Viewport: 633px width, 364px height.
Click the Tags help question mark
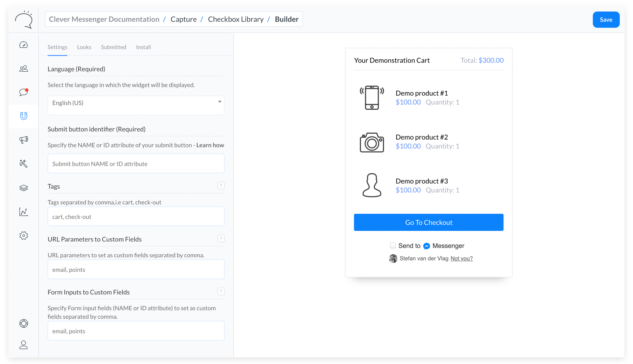(221, 186)
